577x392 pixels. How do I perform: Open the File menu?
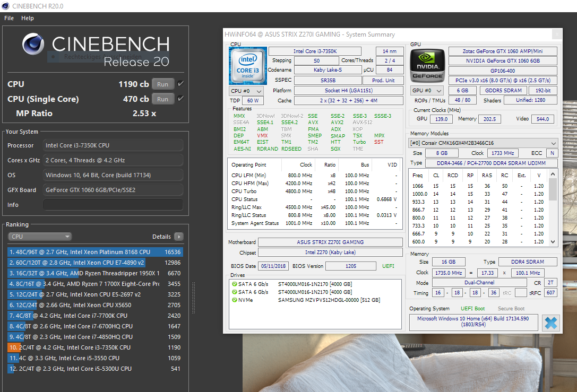(x=9, y=18)
